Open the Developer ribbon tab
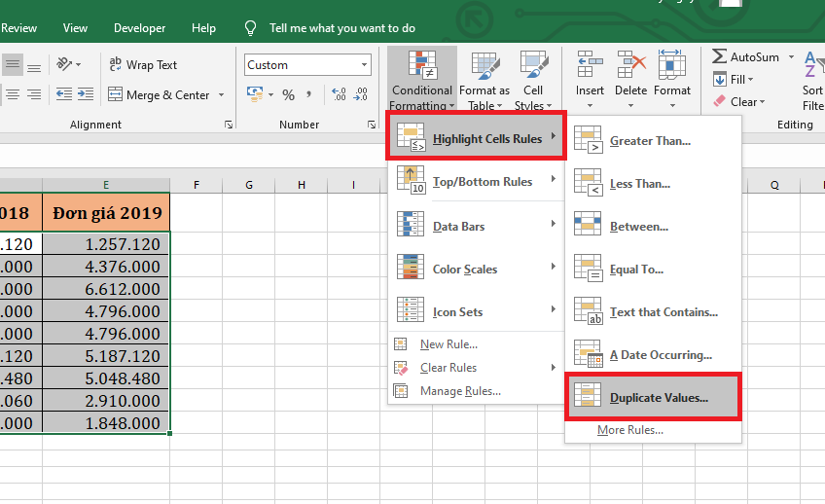Viewport: 825px width, 504px height. 139,28
